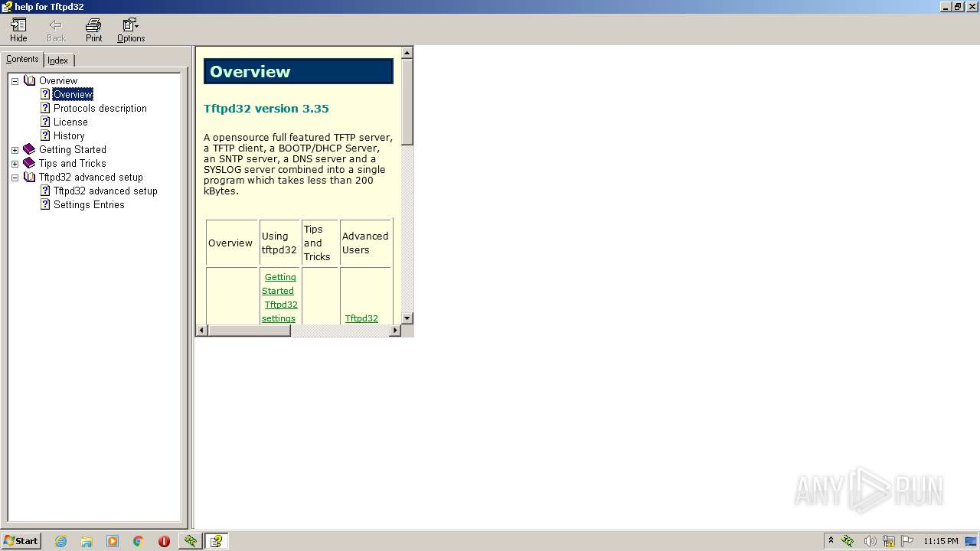Select the Contents tab

point(22,59)
